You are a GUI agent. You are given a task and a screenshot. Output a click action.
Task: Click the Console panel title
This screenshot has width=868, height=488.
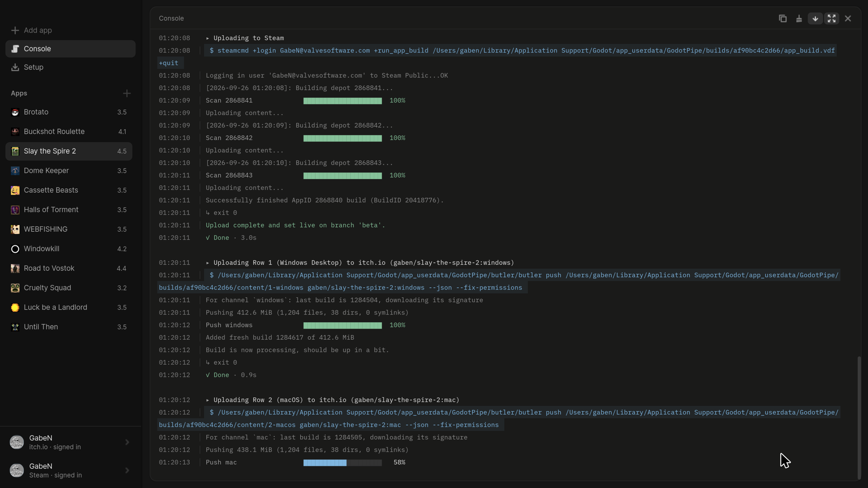click(171, 19)
